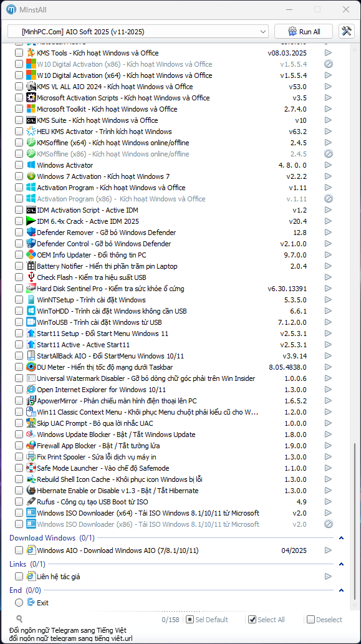Click the Deselect button
Image resolution: width=361 pixels, height=644 pixels.
[x=324, y=619]
